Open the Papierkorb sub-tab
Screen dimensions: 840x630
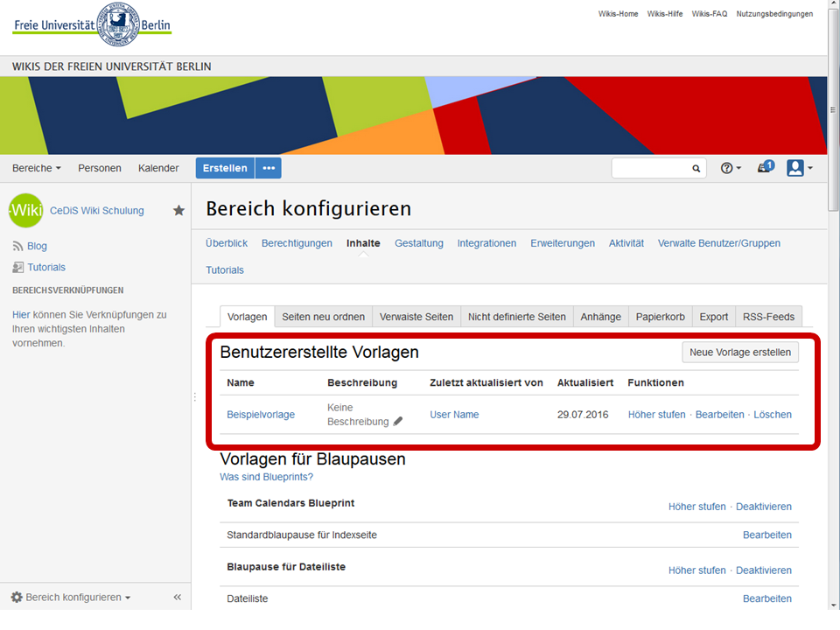point(660,317)
